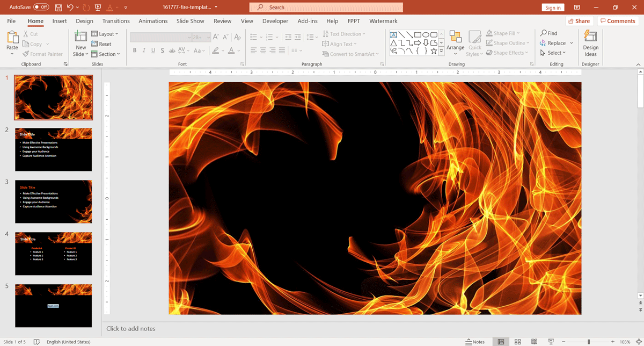Select slide 3 thumbnail
644x346 pixels.
pos(53,201)
